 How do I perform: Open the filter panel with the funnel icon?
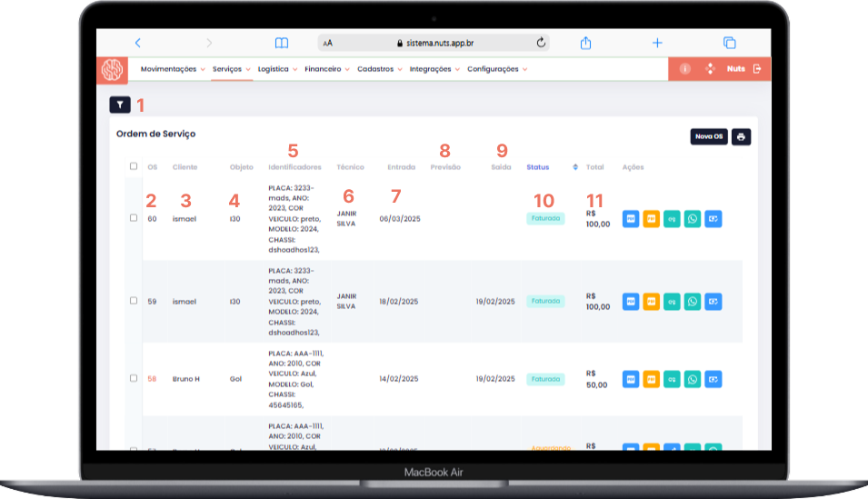[x=120, y=105]
